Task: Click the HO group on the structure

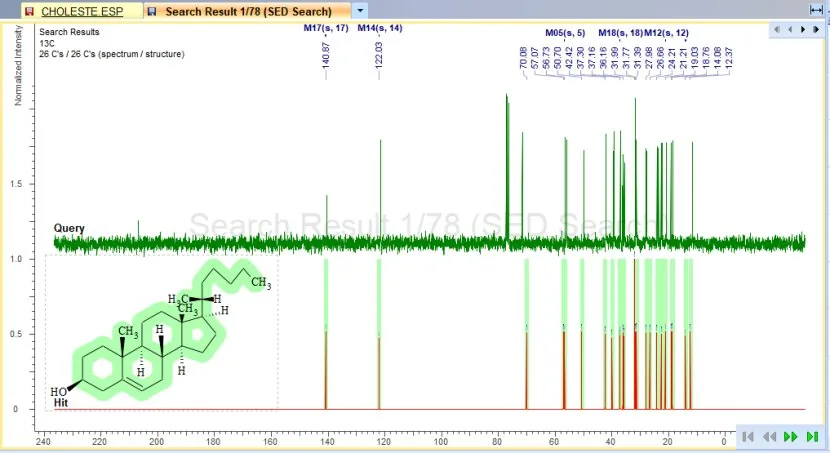Action: (x=58, y=392)
